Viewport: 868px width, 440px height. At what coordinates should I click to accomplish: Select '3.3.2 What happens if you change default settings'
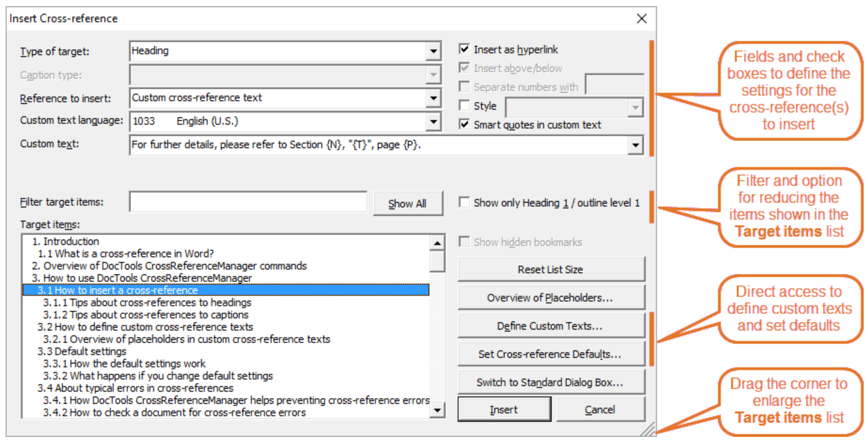coord(226,376)
